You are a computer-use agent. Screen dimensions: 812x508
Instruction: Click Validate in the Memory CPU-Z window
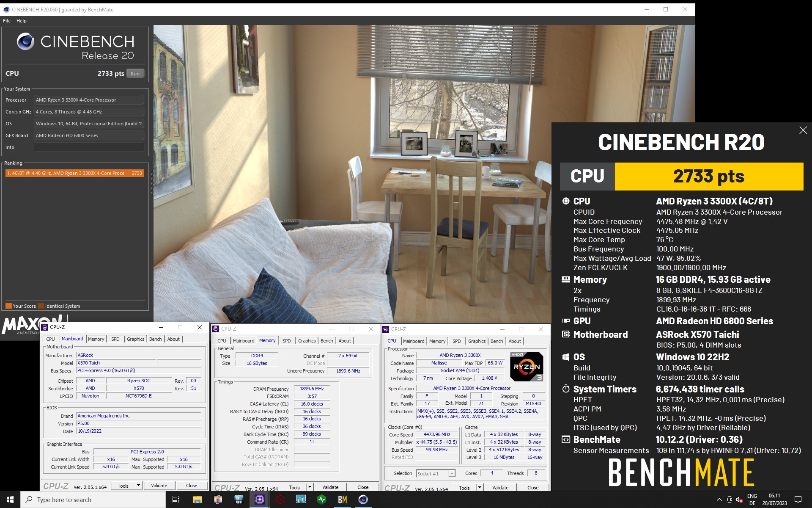pos(330,487)
